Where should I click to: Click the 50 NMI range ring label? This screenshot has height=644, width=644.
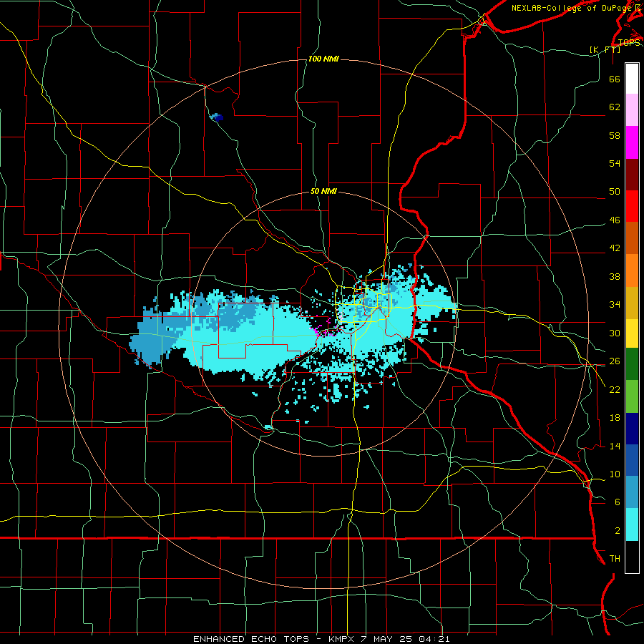(323, 191)
